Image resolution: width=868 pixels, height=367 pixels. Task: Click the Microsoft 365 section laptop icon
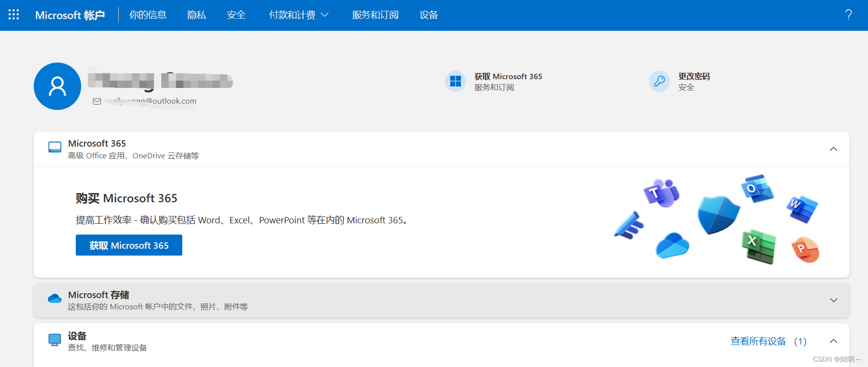tap(55, 147)
